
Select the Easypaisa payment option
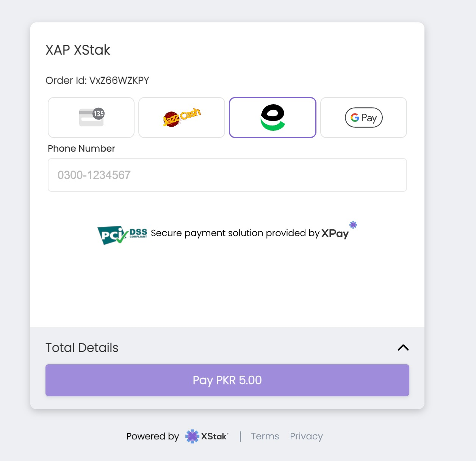point(272,118)
